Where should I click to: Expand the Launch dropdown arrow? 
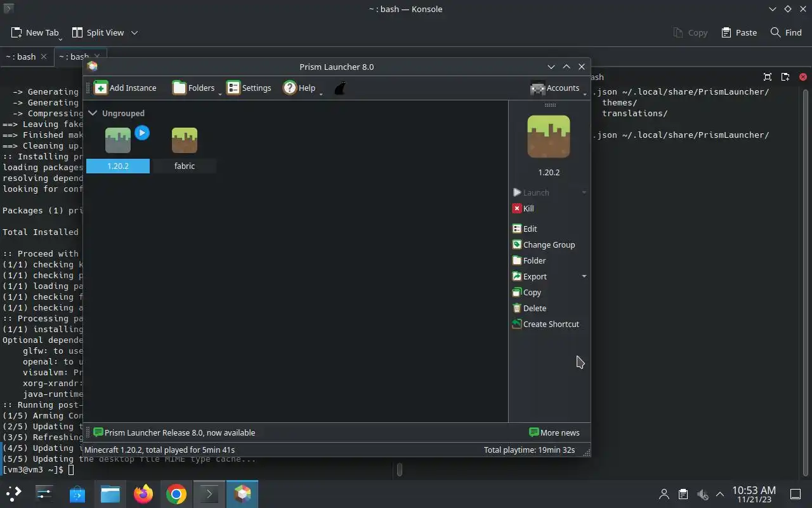click(x=584, y=192)
